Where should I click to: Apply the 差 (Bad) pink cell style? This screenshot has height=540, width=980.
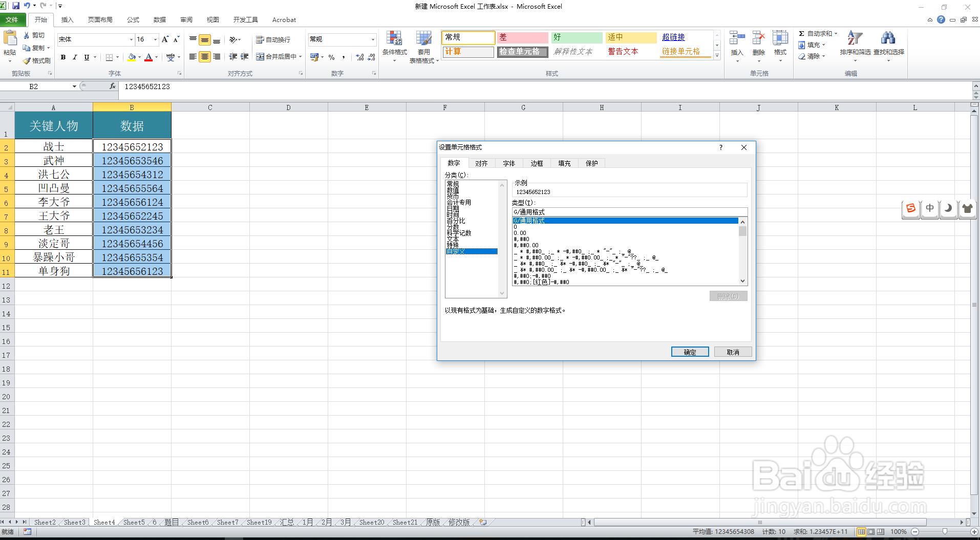(522, 37)
